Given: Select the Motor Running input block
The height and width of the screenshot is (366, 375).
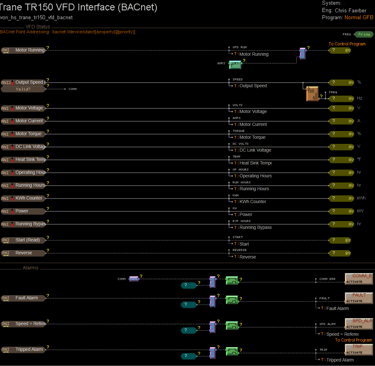Looking at the screenshot, I should (x=23, y=50).
